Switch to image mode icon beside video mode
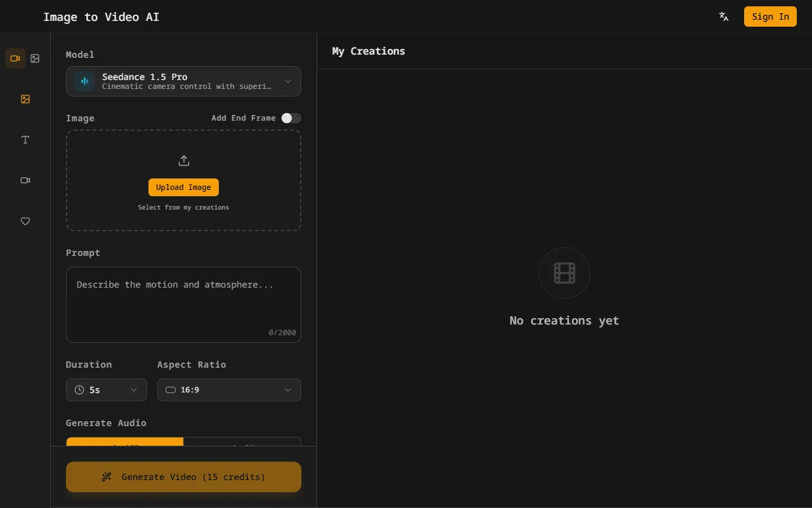Image resolution: width=812 pixels, height=508 pixels. pyautogui.click(x=36, y=58)
